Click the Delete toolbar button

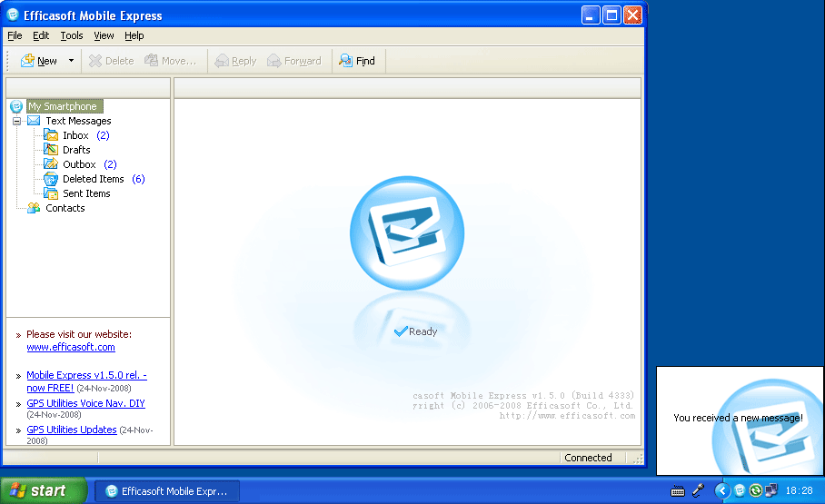point(112,61)
